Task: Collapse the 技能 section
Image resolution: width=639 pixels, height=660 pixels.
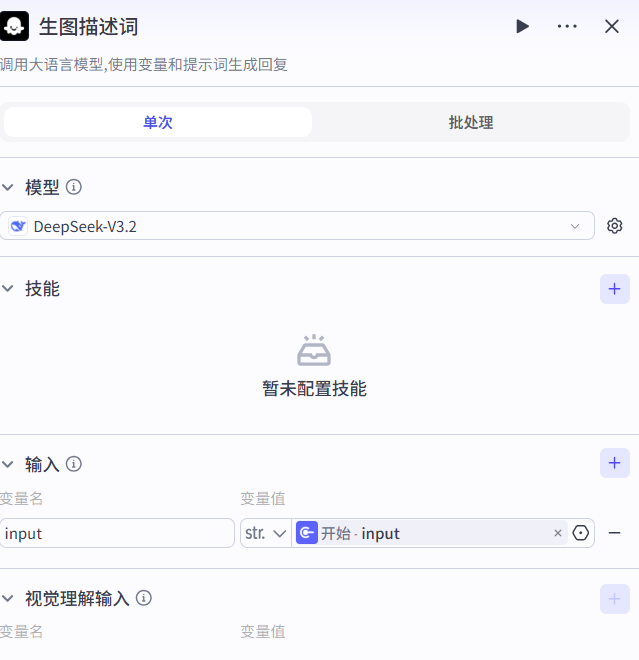Action: tap(8, 289)
